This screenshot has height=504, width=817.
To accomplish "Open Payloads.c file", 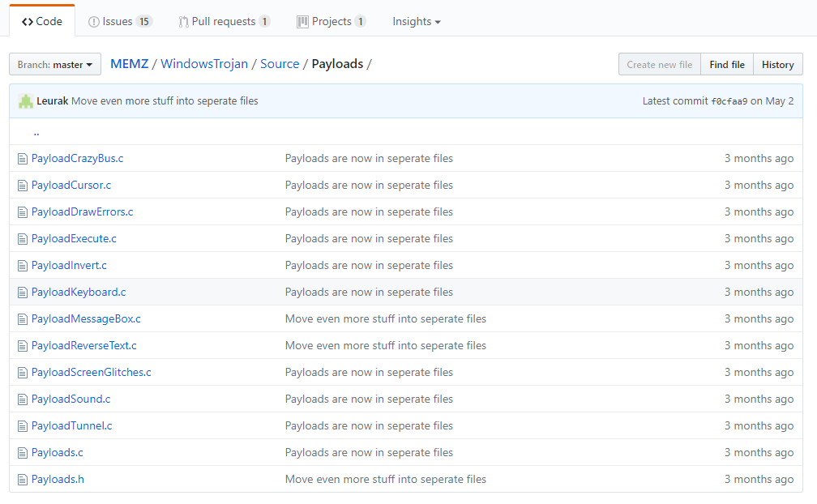I will pyautogui.click(x=57, y=452).
